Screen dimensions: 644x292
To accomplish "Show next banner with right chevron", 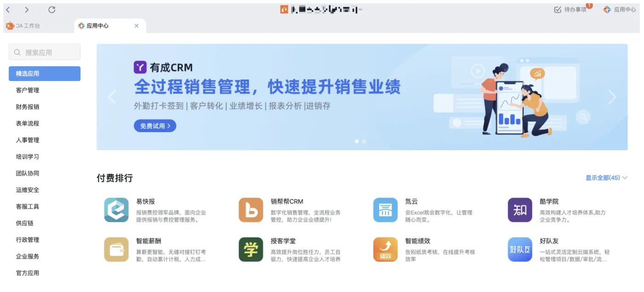I will (612, 97).
